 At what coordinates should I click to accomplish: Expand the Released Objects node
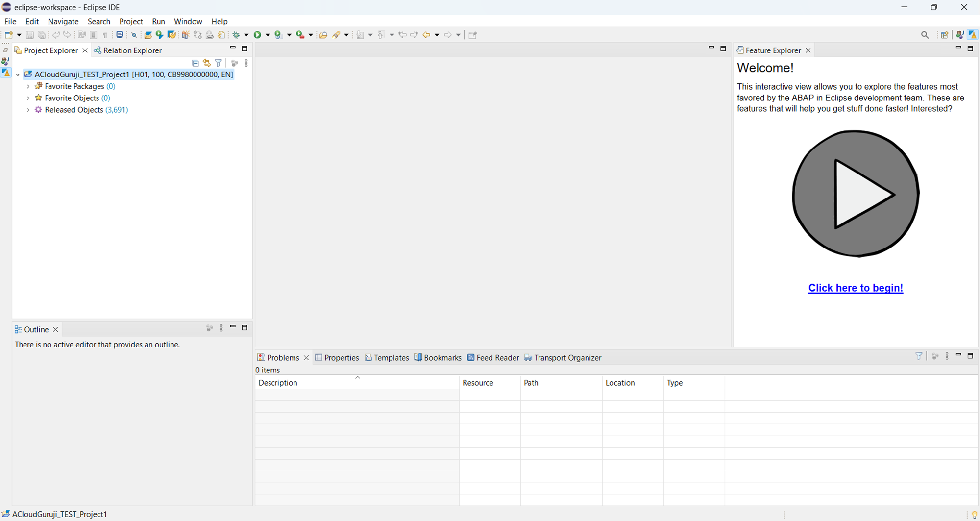pyautogui.click(x=28, y=110)
